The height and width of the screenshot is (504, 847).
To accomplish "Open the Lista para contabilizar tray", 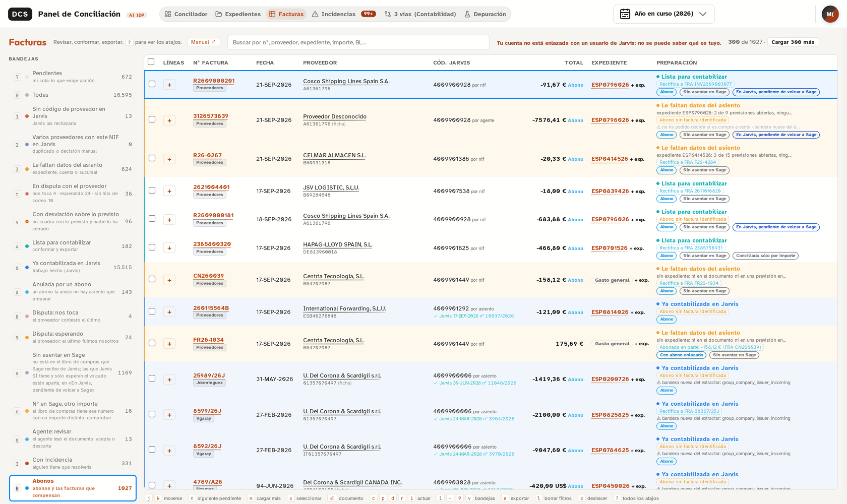I will (x=73, y=246).
